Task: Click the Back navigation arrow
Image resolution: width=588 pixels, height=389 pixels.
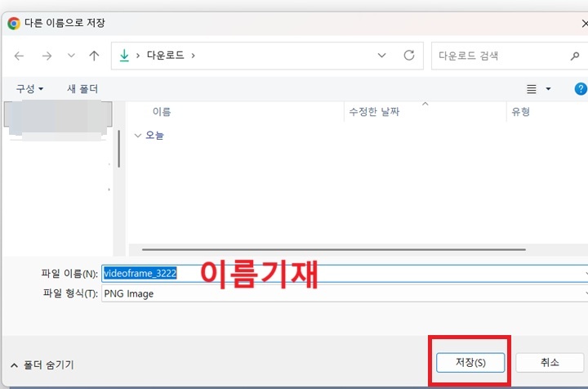Action: coord(19,56)
